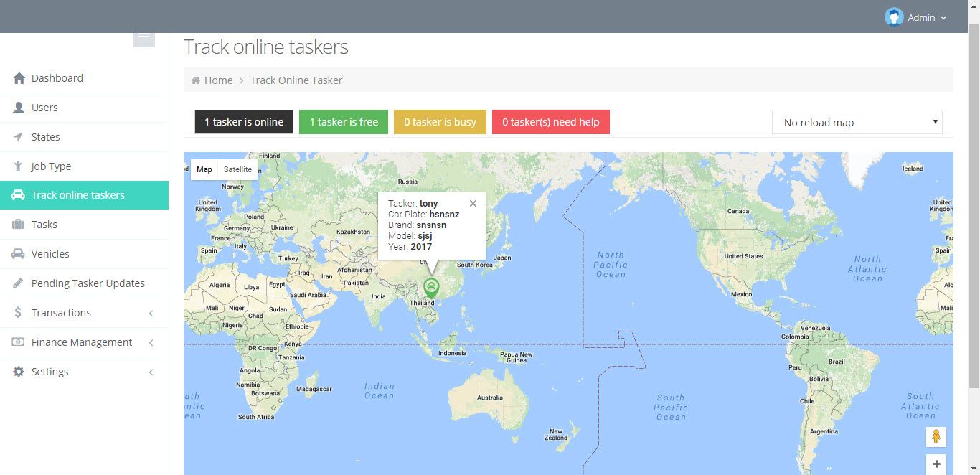The height and width of the screenshot is (475, 980).
Task: Open the Tasks menu item
Action: click(x=84, y=225)
